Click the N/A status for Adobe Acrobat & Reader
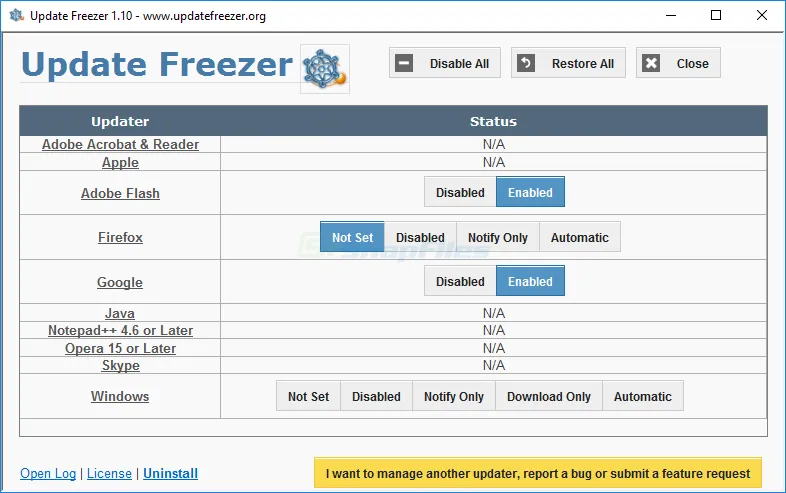This screenshot has width=786, height=493. coord(494,144)
